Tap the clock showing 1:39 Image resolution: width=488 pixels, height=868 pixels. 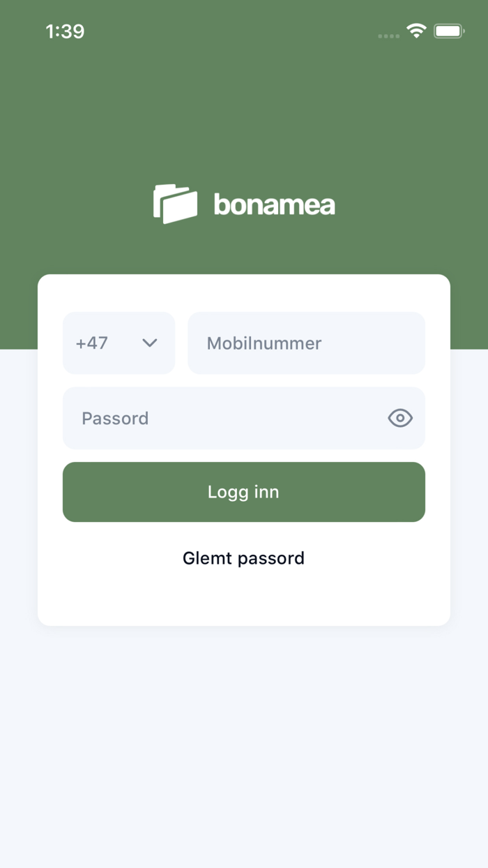66,31
